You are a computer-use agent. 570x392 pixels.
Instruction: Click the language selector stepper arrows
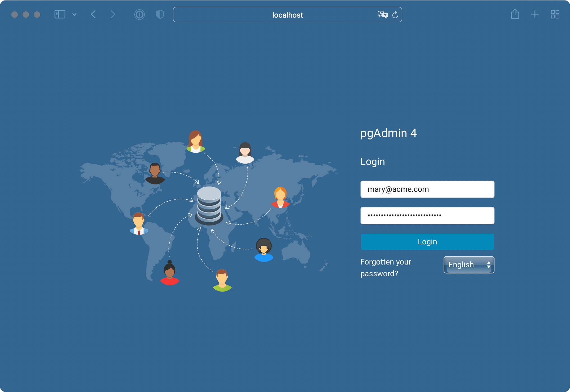click(x=489, y=265)
